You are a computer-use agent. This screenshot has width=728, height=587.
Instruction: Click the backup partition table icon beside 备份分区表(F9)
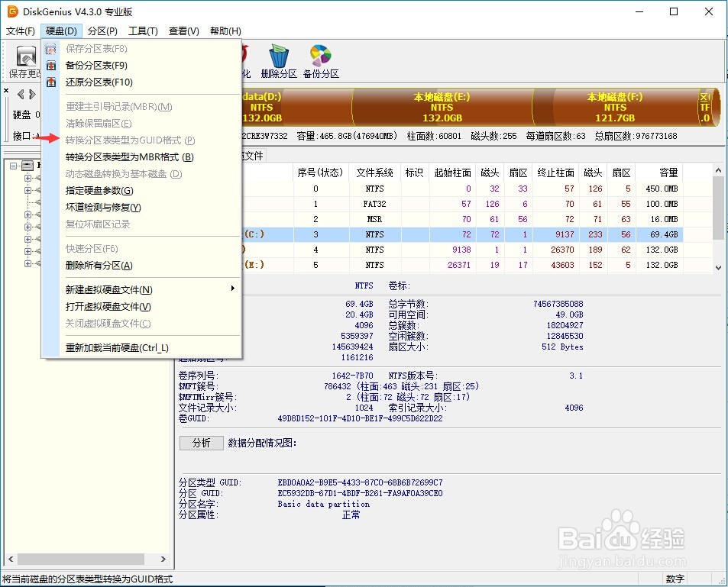click(51, 66)
